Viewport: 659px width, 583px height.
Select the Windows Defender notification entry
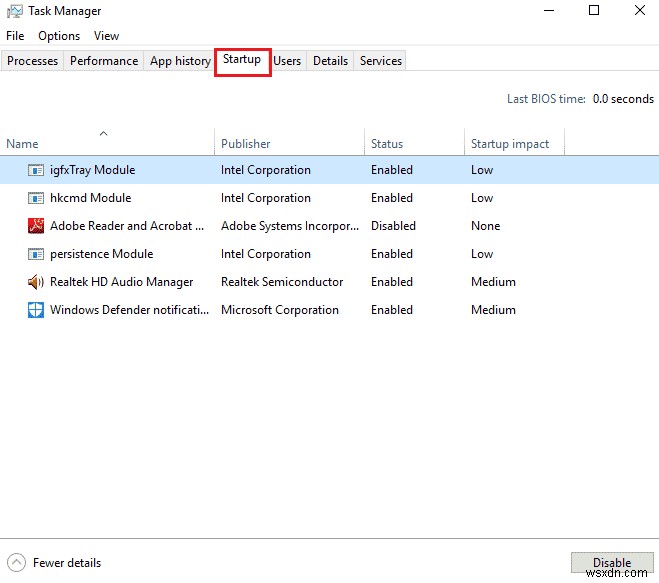coord(129,310)
